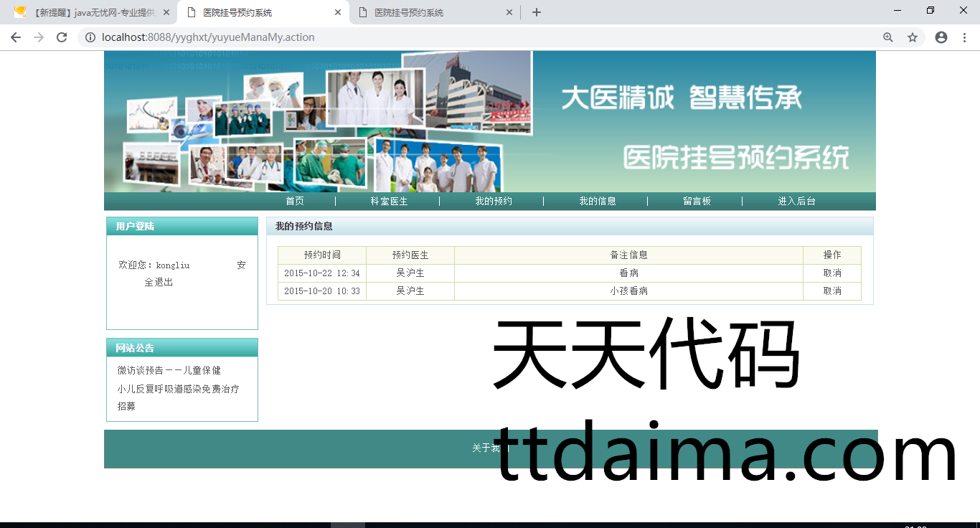Click the browser back arrow
The height and width of the screenshot is (528, 980).
pos(16,37)
